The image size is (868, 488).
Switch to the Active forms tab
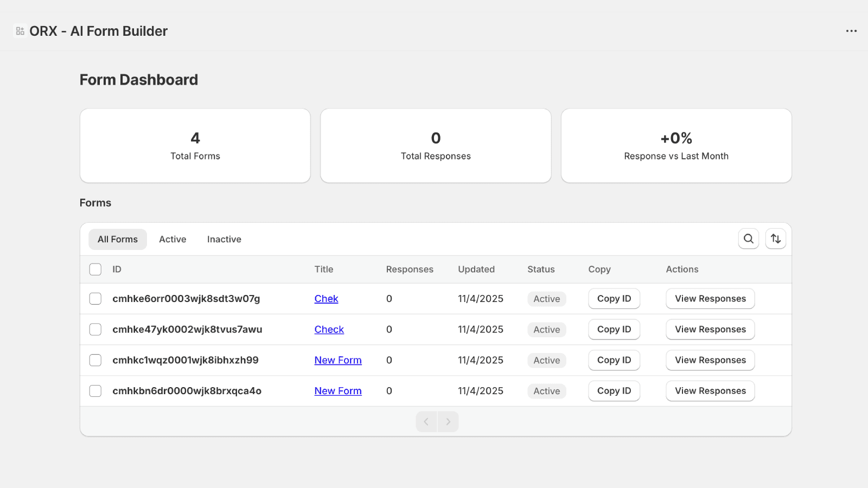coord(173,239)
